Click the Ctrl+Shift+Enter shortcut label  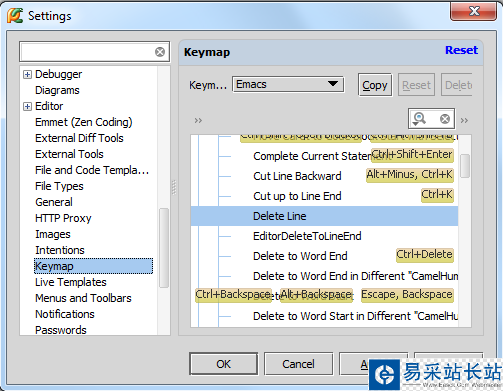[x=412, y=155]
